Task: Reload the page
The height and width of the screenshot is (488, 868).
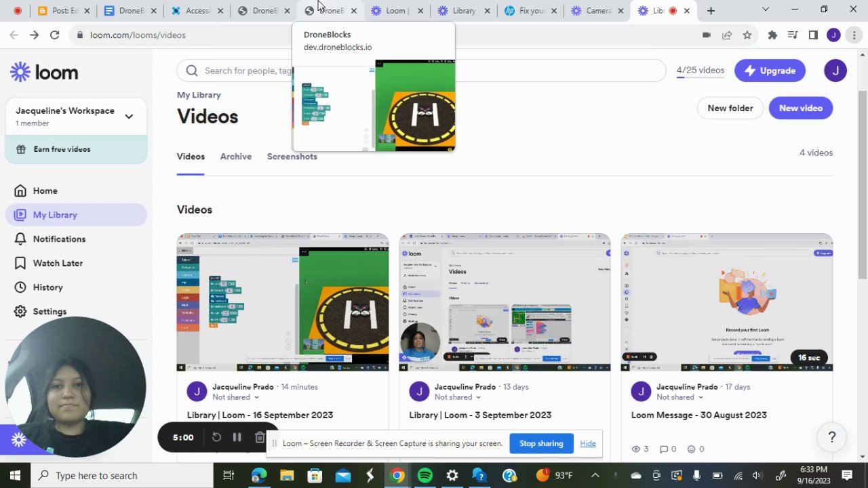Action: click(x=54, y=35)
